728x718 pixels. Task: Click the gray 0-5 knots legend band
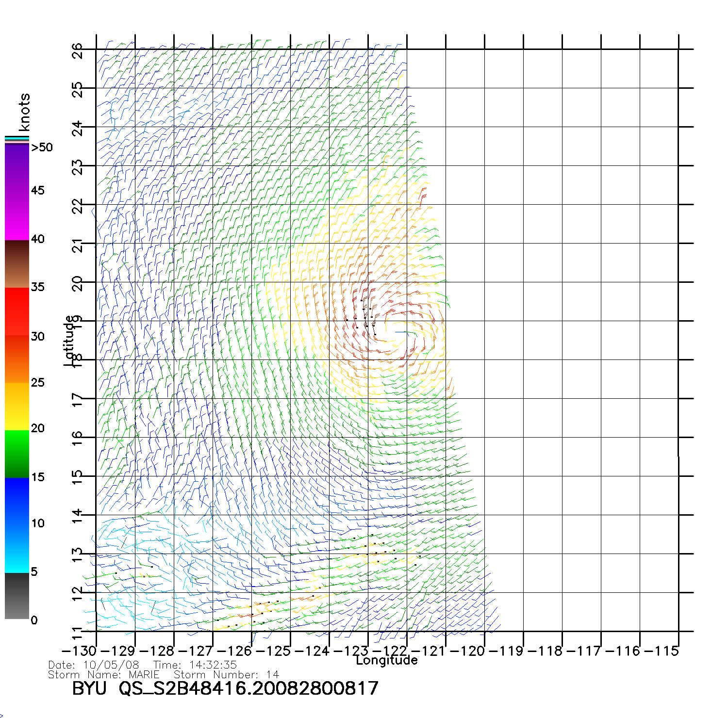click(17, 596)
